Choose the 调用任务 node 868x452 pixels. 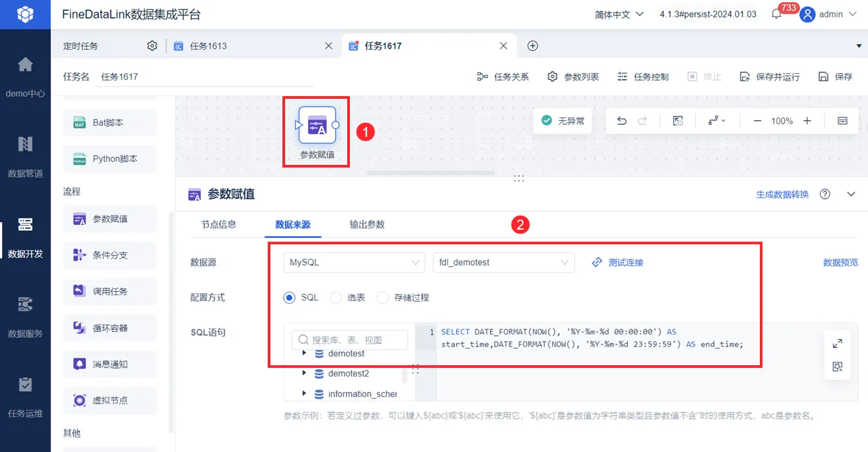tap(110, 291)
